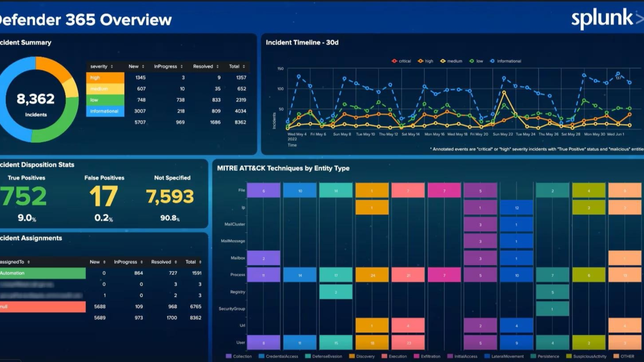The image size is (644, 362).
Task: Click the 6765 null total value
Action: coord(196,307)
